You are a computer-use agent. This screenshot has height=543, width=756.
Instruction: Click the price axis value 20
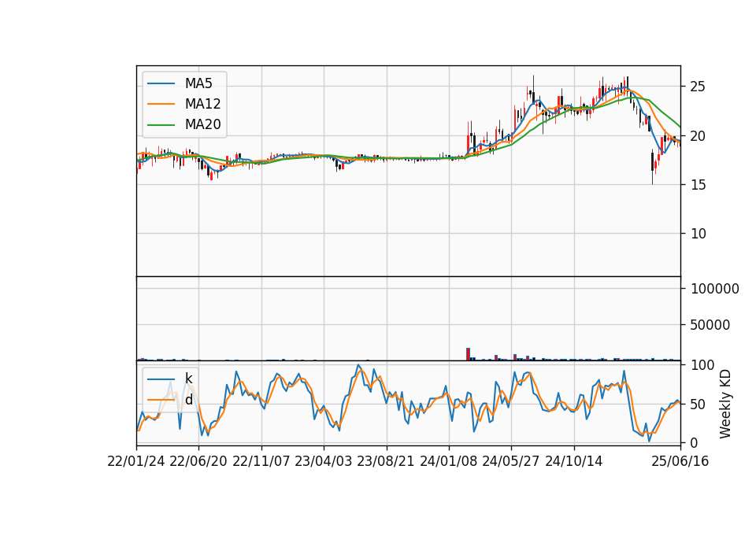coord(698,136)
